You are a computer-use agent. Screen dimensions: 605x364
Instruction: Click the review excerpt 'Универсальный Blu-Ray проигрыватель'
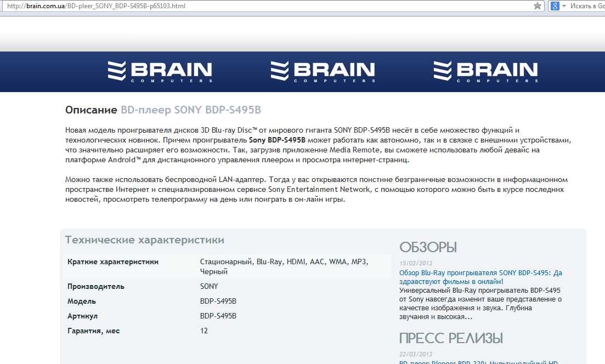(480, 304)
